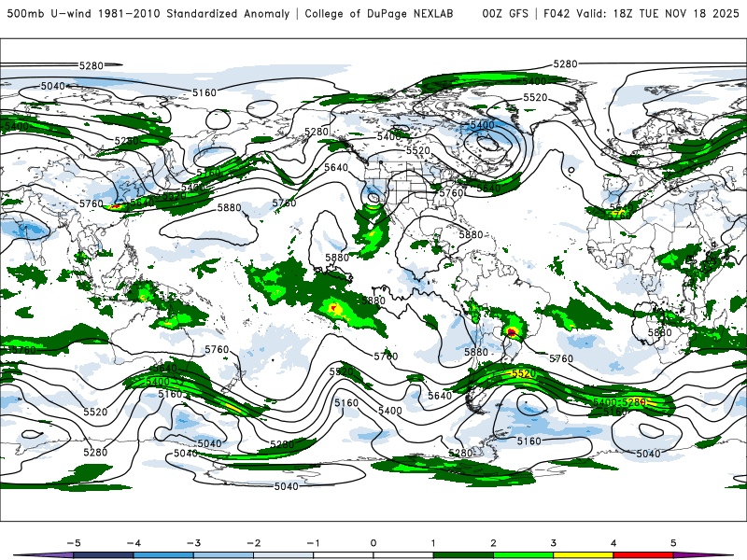Click the colorbar label "3"
Viewport: 747px width, 560px height.
coord(553,543)
